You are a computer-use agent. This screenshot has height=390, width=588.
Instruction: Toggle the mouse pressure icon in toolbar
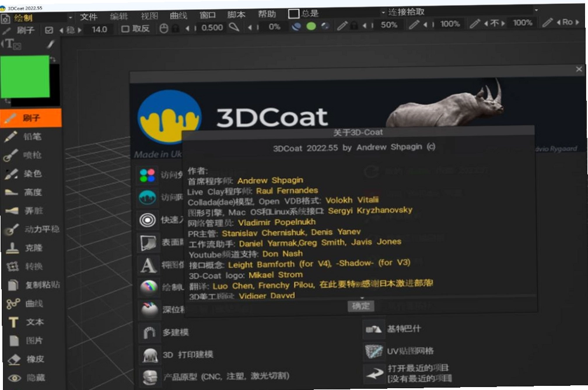[163, 29]
